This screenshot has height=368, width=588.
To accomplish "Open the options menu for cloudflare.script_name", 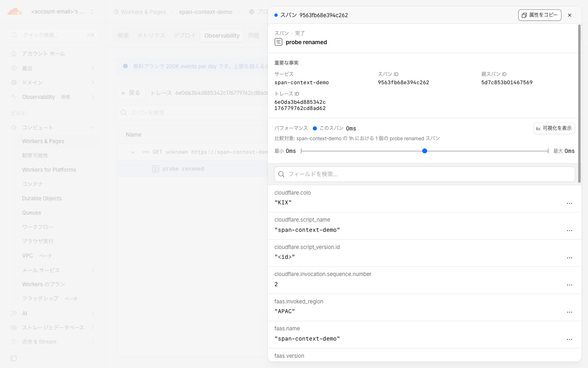I will click(570, 231).
